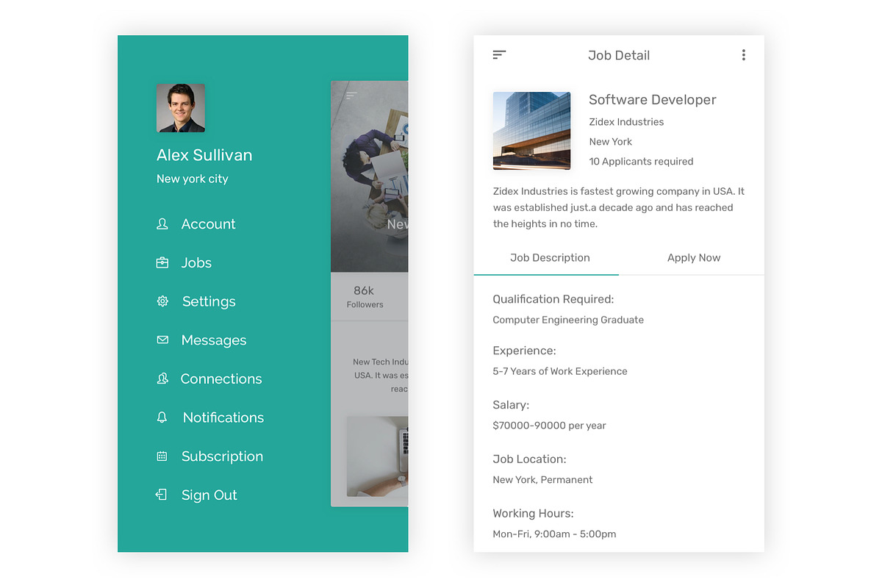Click the Subscription calendar icon

coord(162,456)
